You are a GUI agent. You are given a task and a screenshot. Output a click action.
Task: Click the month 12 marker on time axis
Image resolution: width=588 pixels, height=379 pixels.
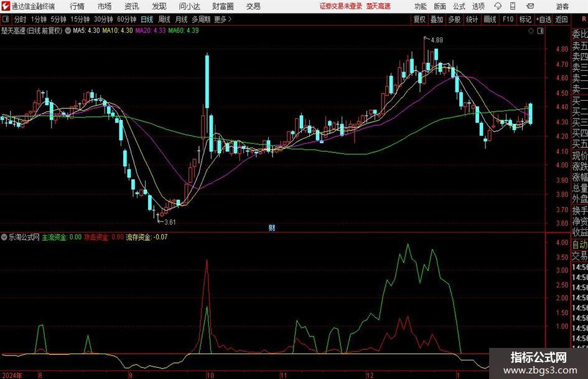(x=370, y=375)
